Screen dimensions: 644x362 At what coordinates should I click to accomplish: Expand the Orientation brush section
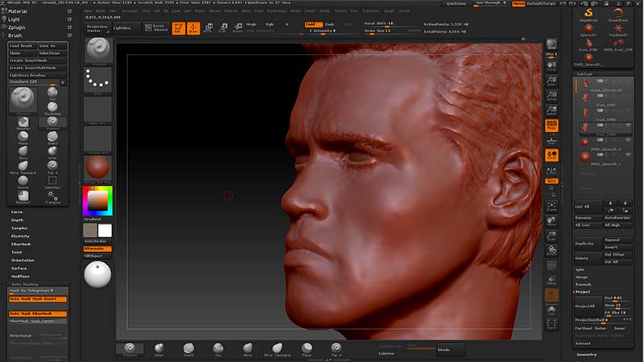pos(23,260)
